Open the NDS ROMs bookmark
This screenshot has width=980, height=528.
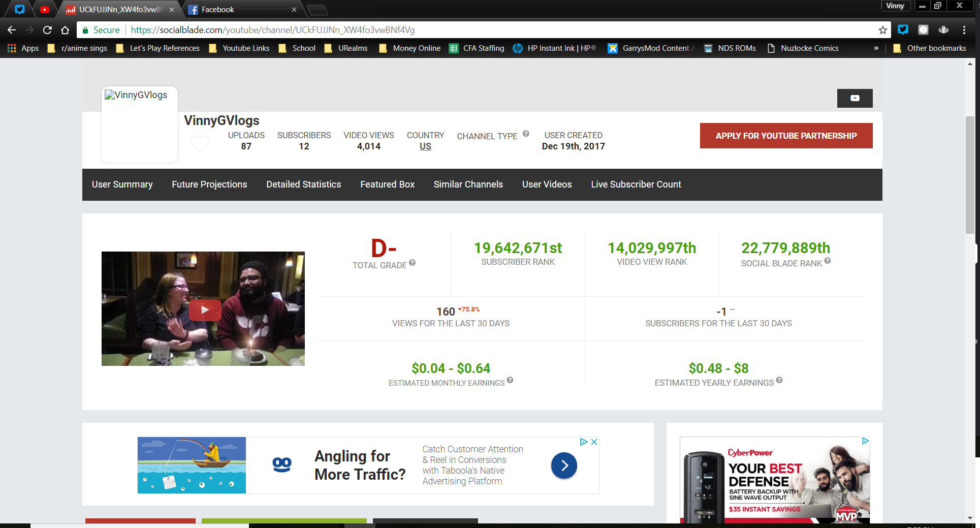click(730, 48)
